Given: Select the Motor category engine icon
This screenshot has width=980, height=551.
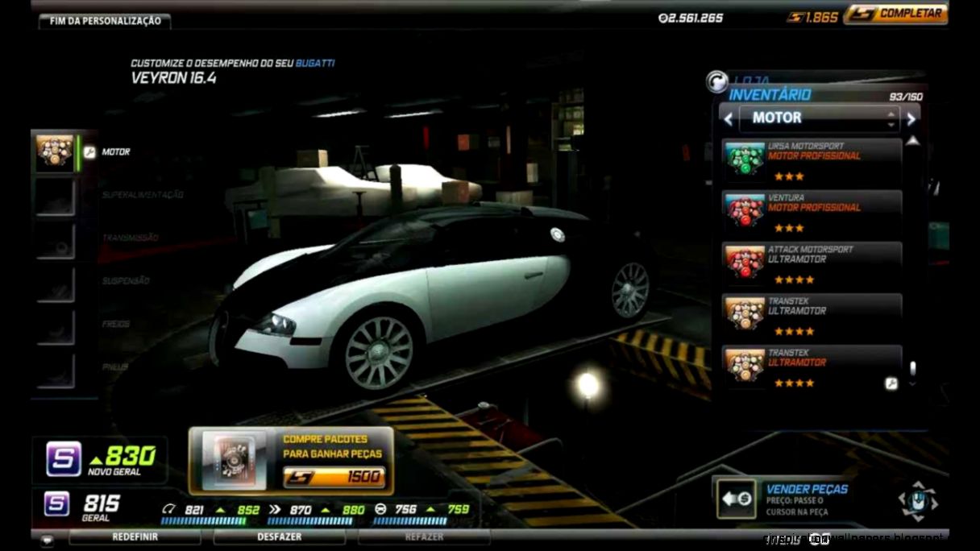Looking at the screenshot, I should click(53, 151).
